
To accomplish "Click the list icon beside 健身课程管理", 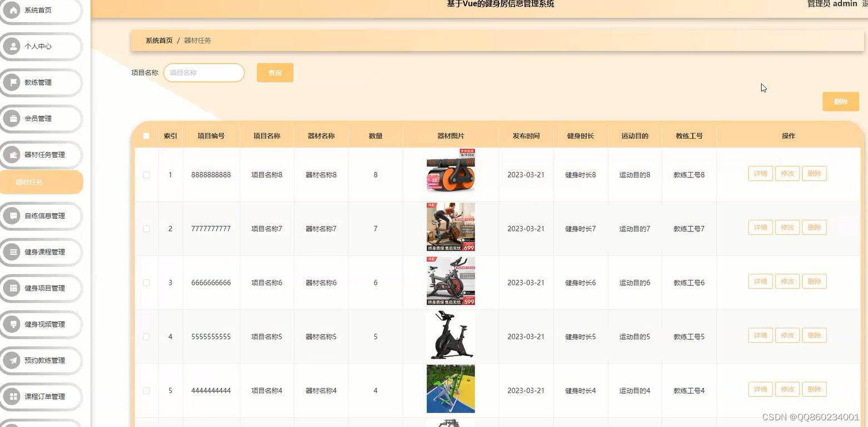I will click(13, 252).
